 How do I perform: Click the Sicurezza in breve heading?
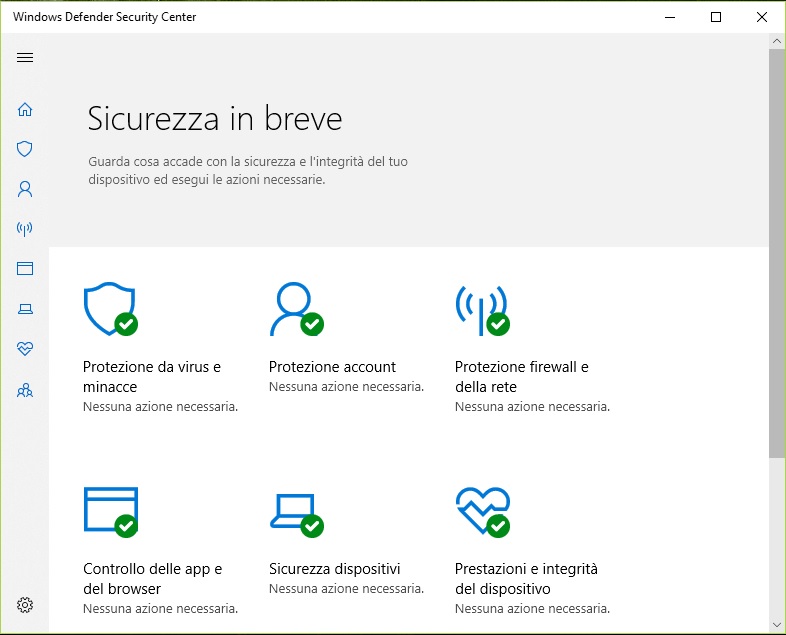click(215, 119)
